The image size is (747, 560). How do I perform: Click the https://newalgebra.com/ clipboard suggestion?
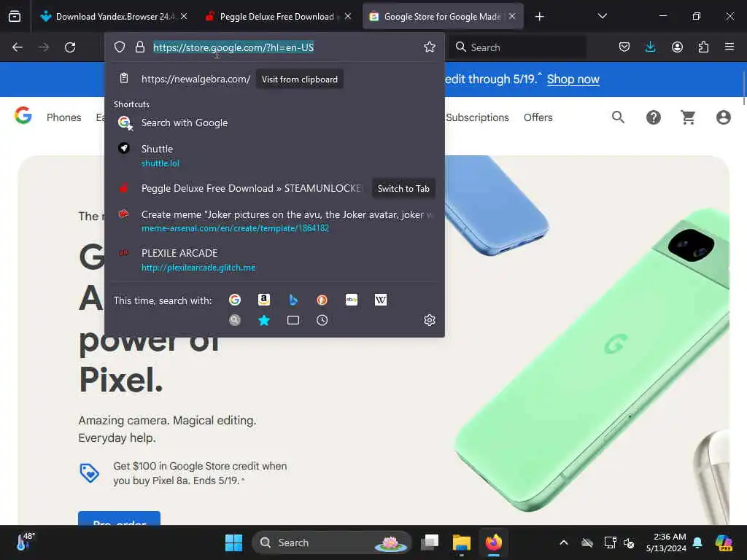[x=196, y=79]
